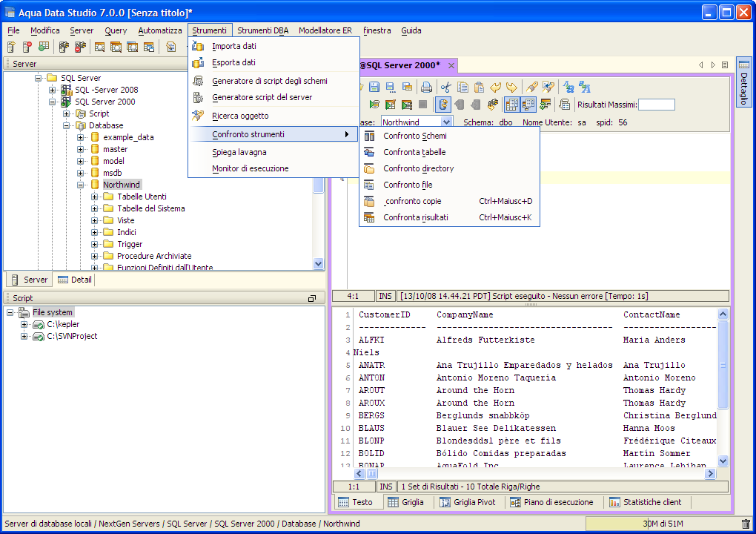Select the C:\SVNProject tree item
756x534 pixels.
pos(72,336)
